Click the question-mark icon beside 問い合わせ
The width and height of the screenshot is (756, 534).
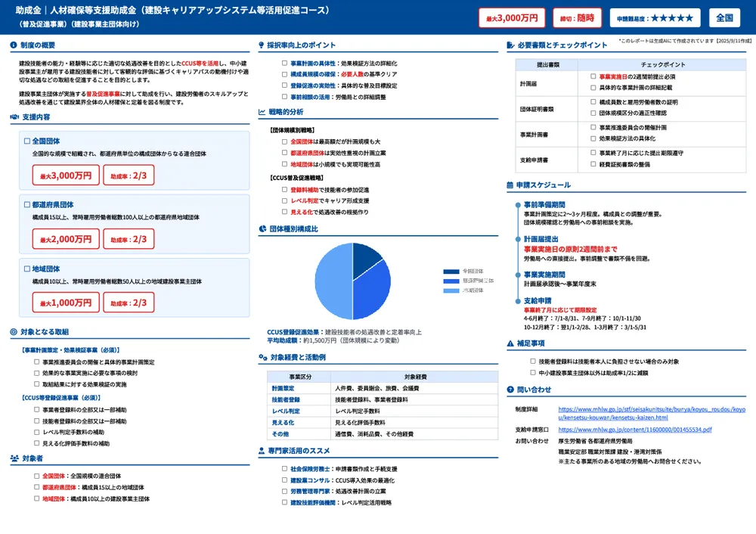point(510,388)
